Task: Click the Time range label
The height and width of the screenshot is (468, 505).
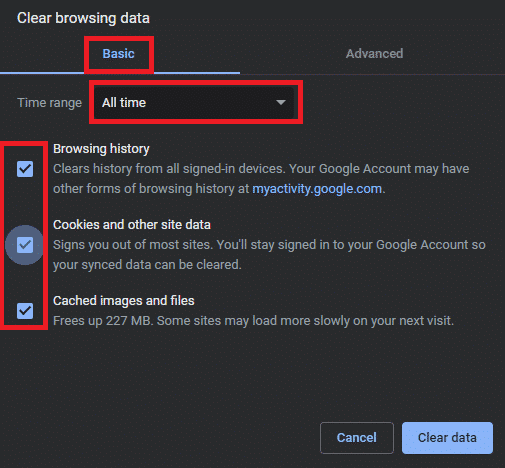Action: [x=49, y=103]
